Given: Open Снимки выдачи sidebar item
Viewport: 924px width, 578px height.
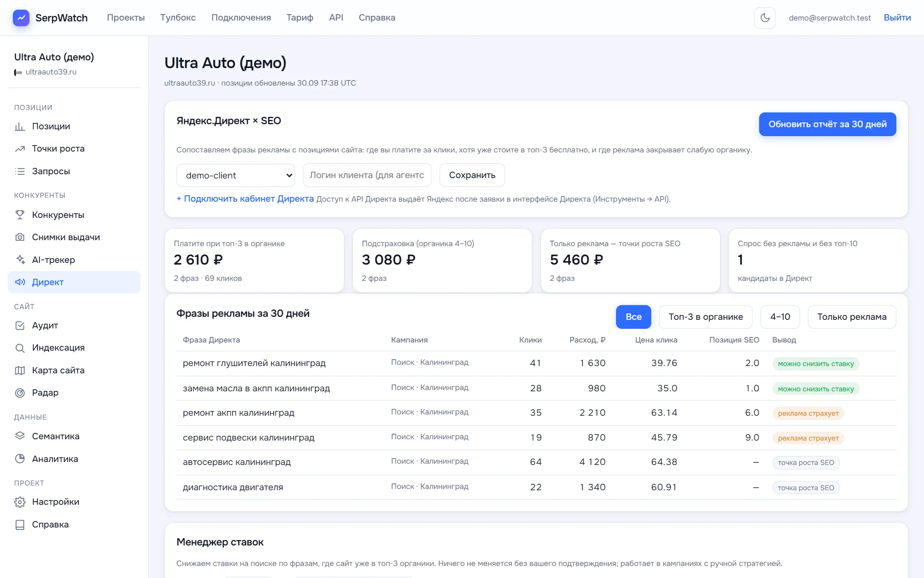Looking at the screenshot, I should [x=74, y=237].
